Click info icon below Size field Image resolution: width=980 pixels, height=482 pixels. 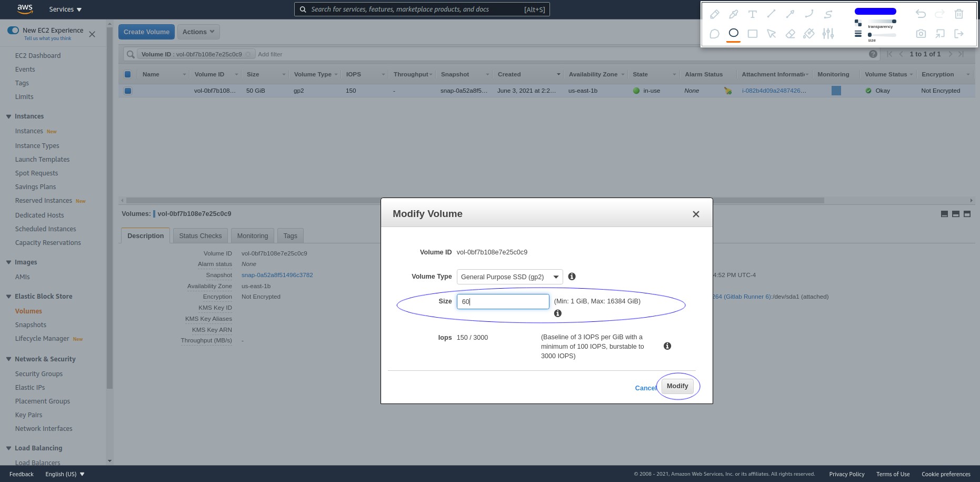(x=558, y=313)
